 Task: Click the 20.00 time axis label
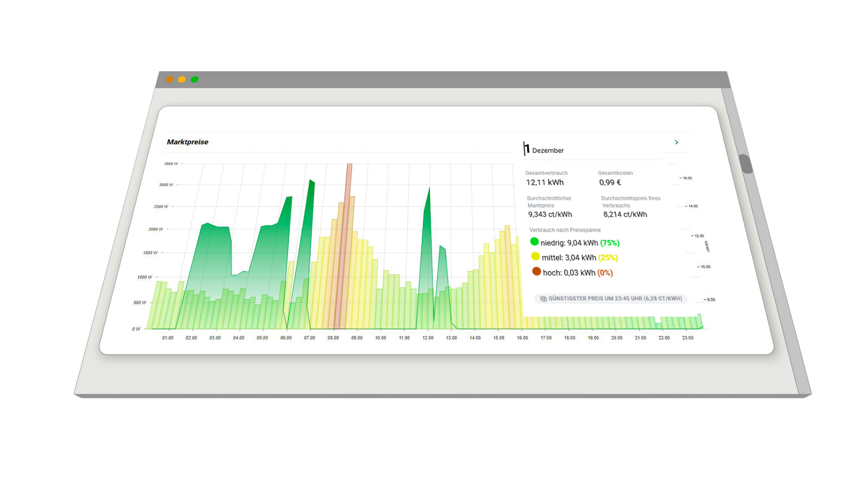(617, 338)
